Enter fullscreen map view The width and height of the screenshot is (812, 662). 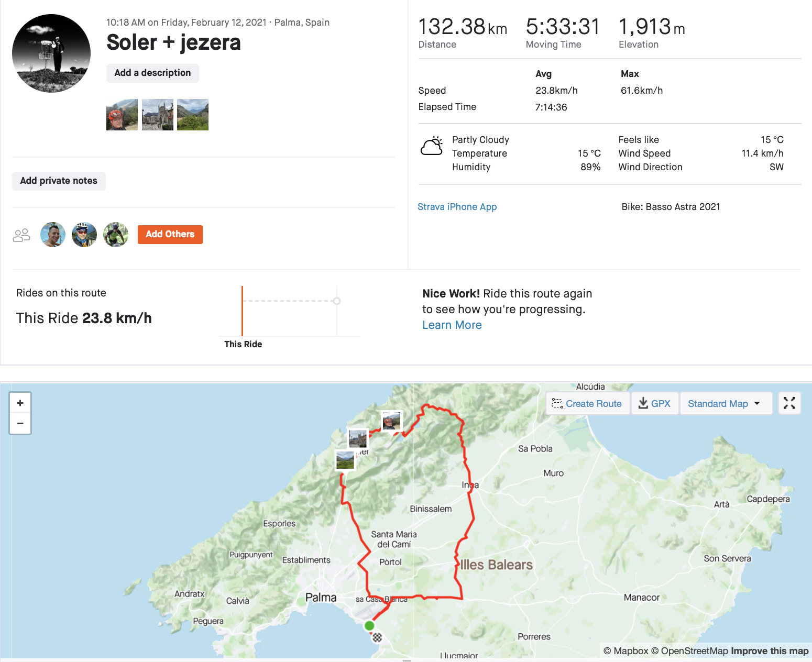(789, 403)
